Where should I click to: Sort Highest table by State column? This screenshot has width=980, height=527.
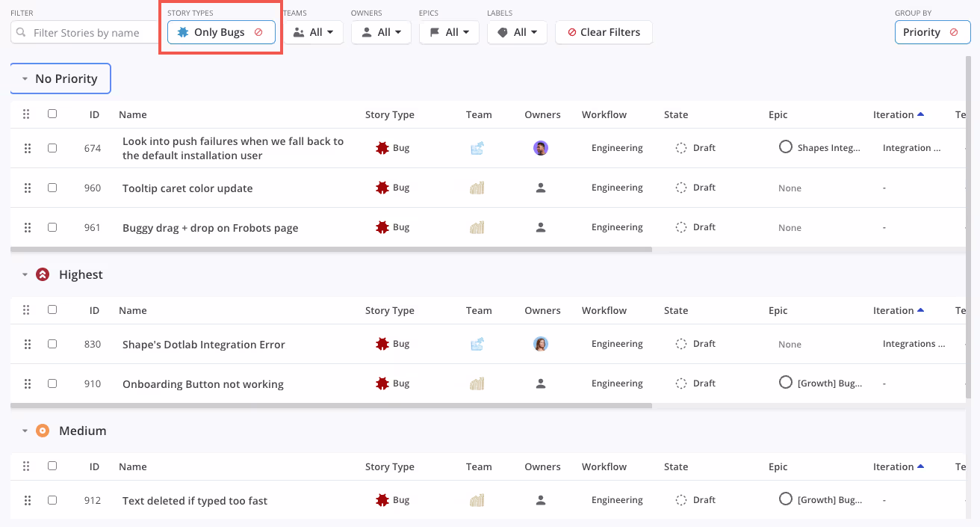(x=676, y=310)
